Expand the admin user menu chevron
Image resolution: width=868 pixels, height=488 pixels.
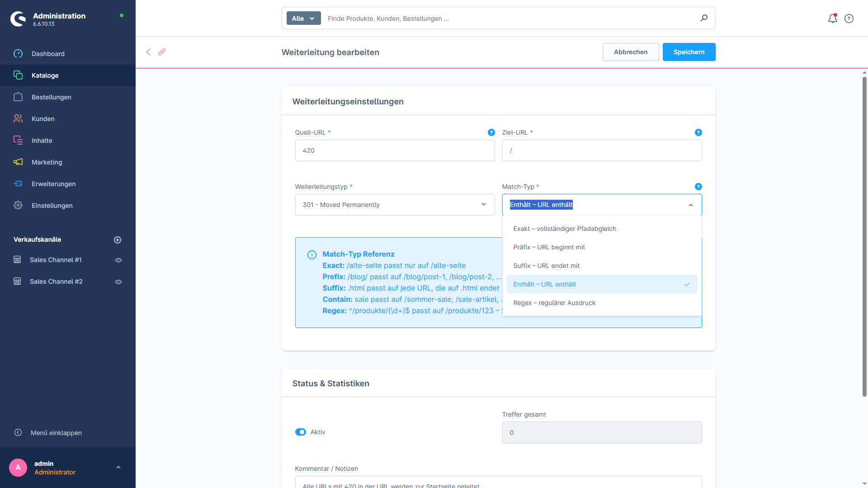(x=118, y=468)
